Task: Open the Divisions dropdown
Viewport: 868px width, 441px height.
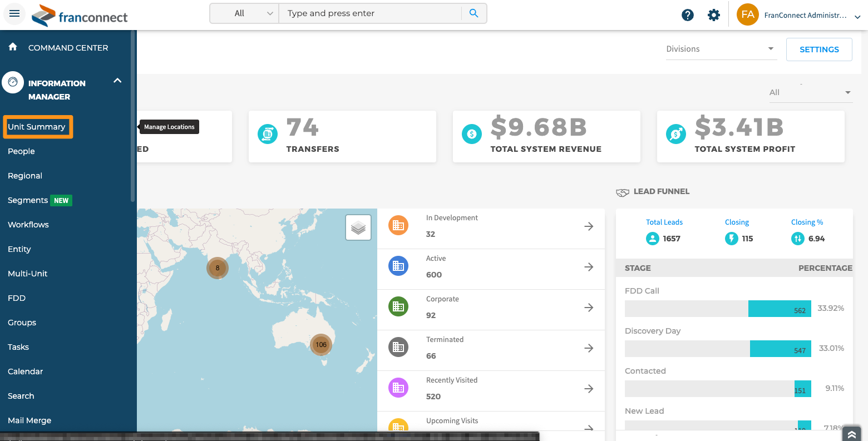Action: tap(719, 49)
